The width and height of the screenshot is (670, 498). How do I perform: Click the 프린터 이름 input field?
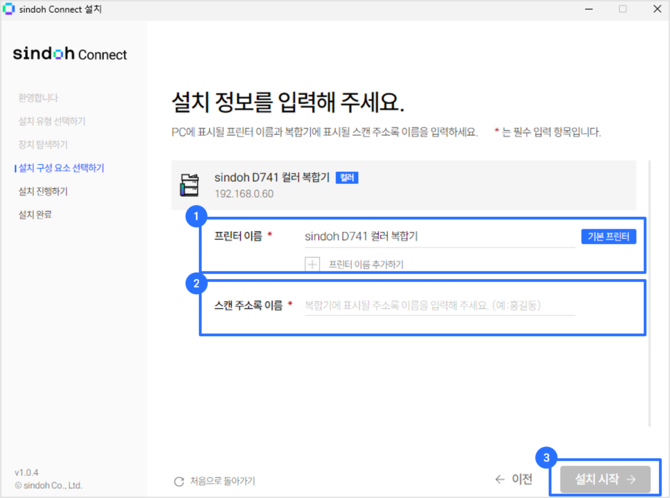click(x=440, y=236)
